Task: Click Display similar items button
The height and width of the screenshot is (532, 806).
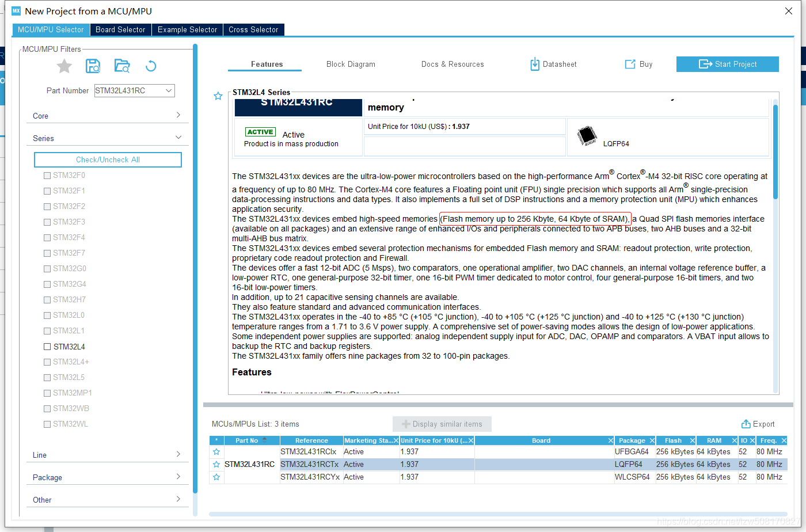Action: [442, 424]
